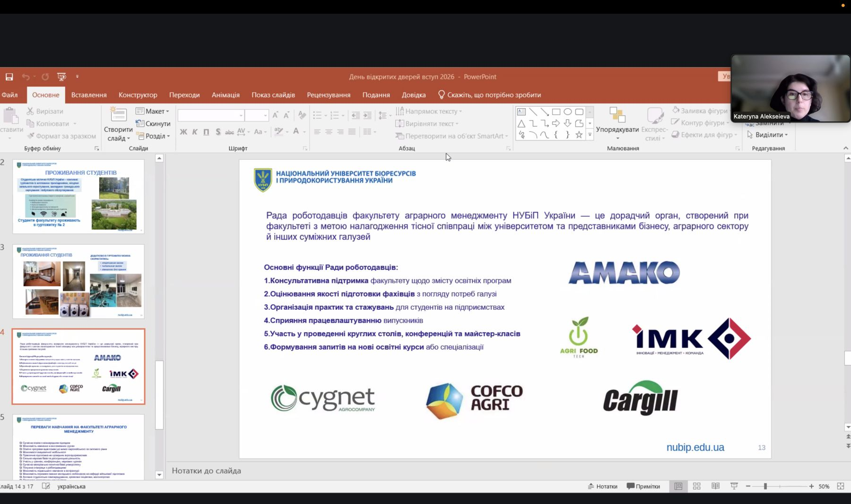Image resolution: width=851 pixels, height=504 pixels.
Task: Go to the Показ слайдів tab
Action: pos(273,95)
